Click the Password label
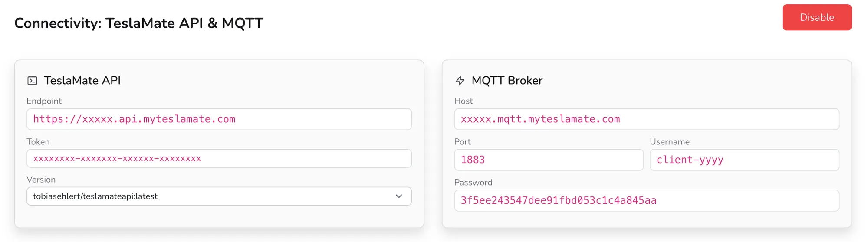 pos(473,183)
